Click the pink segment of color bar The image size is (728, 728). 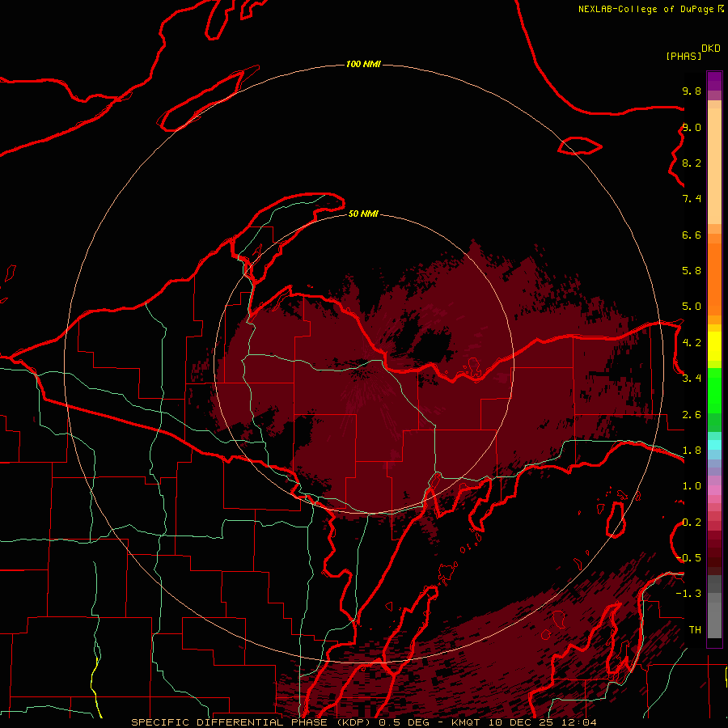(714, 490)
